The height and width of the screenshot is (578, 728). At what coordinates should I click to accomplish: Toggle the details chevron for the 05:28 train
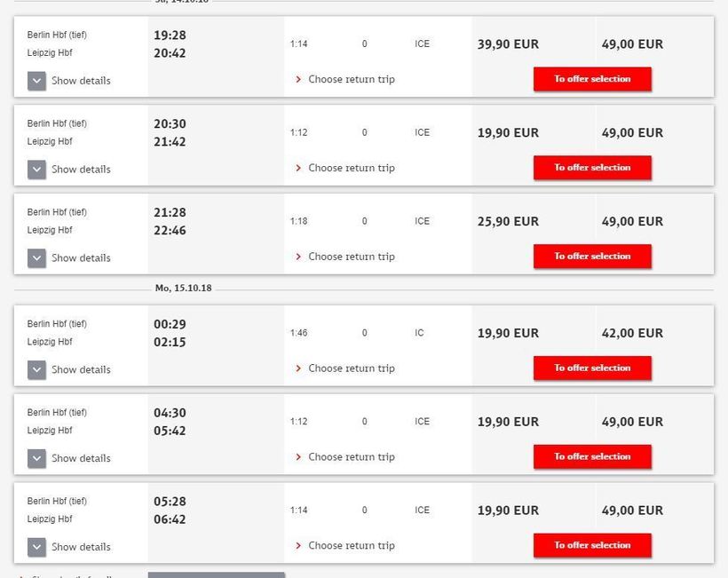pos(36,547)
